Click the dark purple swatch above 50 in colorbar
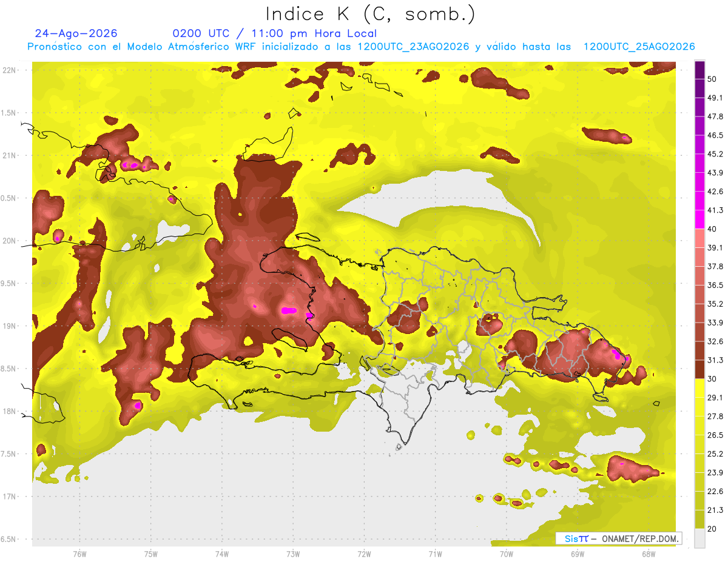Screen dimensions: 728x562 (699, 72)
